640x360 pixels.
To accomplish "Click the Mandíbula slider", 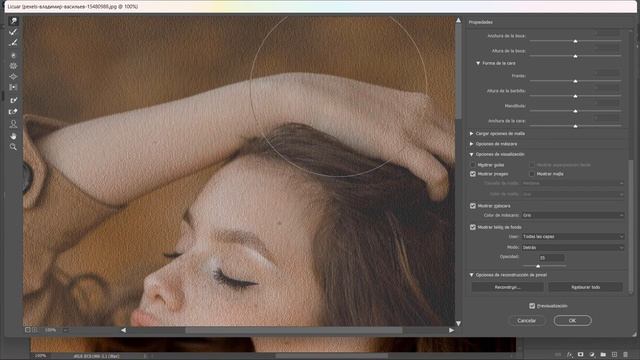I will 576,111.
